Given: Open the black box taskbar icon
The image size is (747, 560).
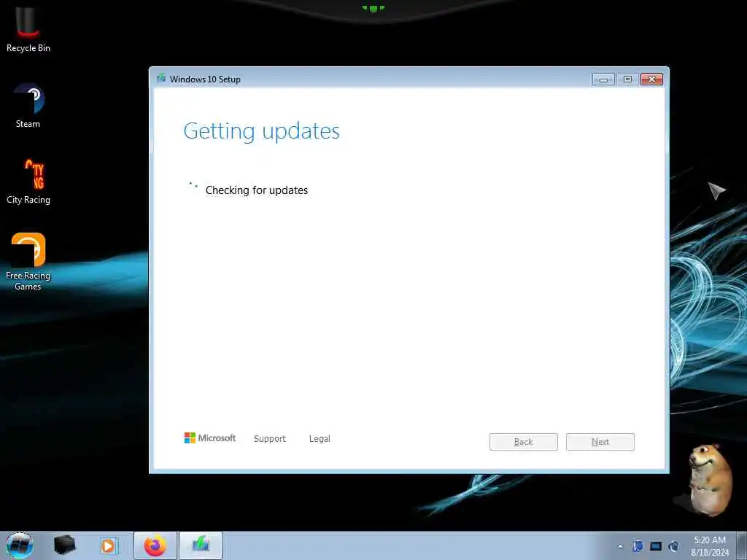Looking at the screenshot, I should (64, 545).
